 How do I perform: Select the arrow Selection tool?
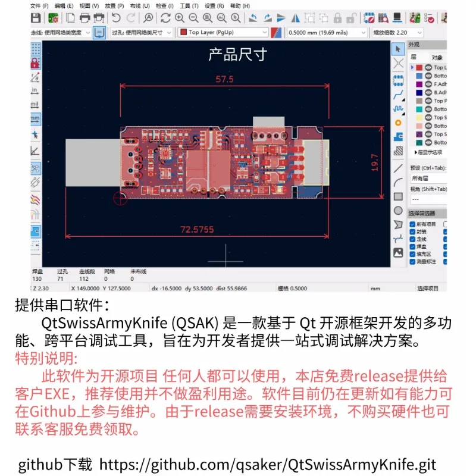pos(398,49)
